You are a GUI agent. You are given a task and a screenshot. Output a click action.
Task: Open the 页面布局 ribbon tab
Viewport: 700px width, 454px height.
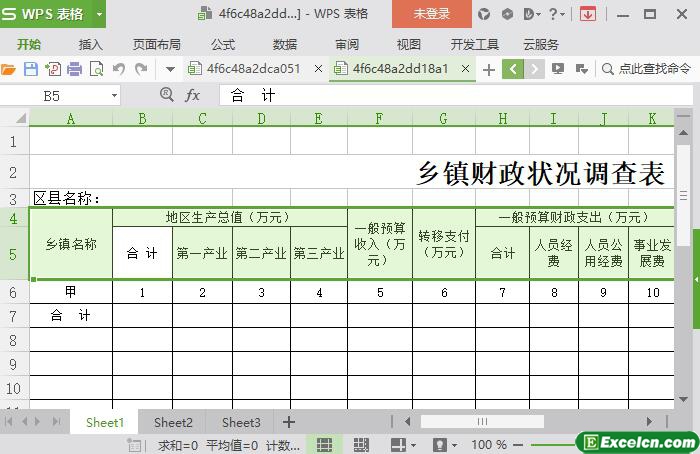click(x=157, y=44)
